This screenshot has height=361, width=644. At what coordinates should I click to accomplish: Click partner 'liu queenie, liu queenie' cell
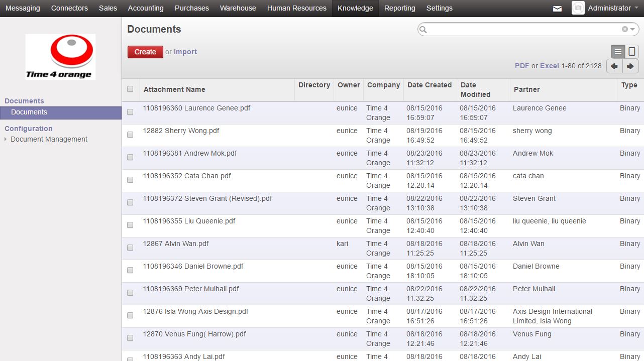click(550, 221)
